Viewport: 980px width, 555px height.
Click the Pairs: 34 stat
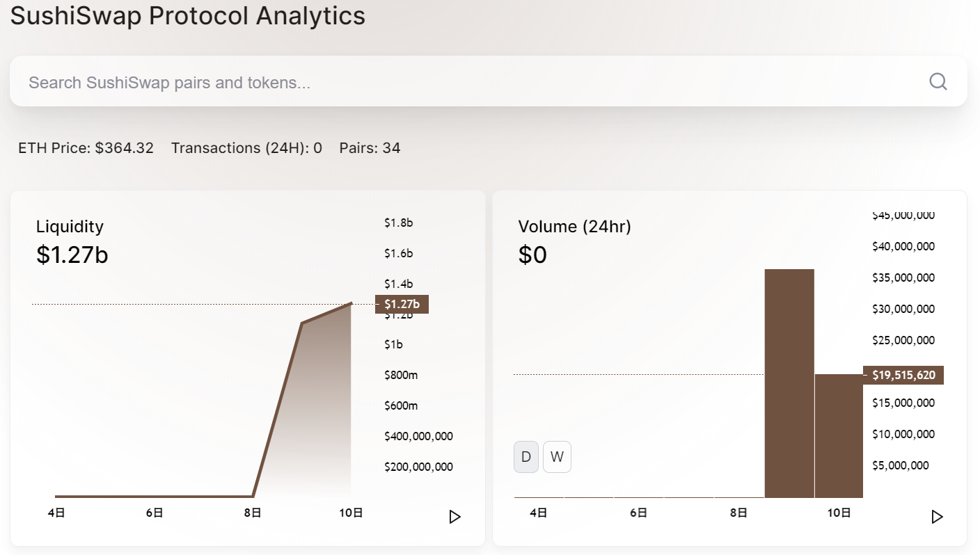point(370,148)
